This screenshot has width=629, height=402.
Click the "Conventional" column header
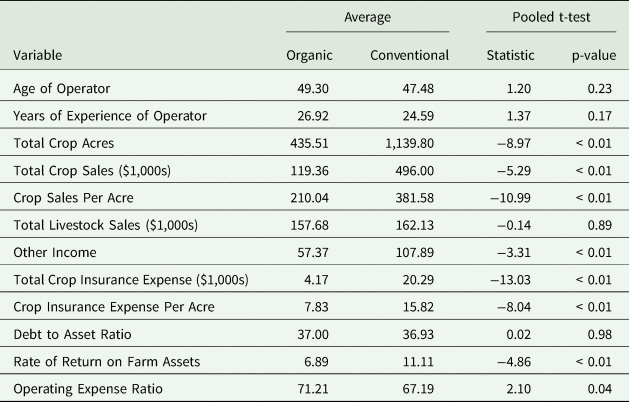409,55
